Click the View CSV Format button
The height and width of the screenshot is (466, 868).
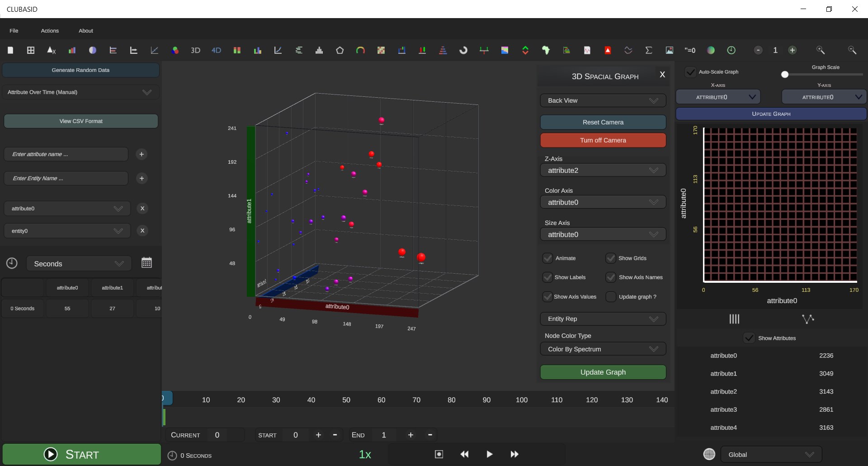click(81, 121)
